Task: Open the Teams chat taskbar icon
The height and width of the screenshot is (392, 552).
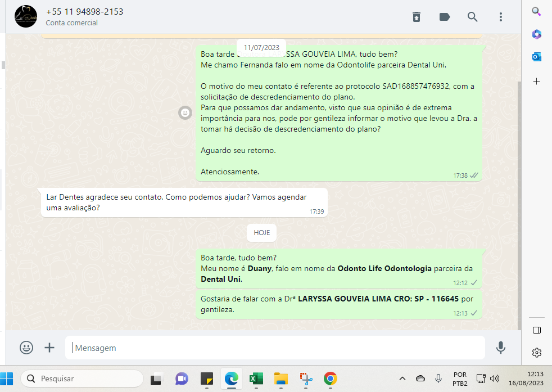Action: coord(182,379)
